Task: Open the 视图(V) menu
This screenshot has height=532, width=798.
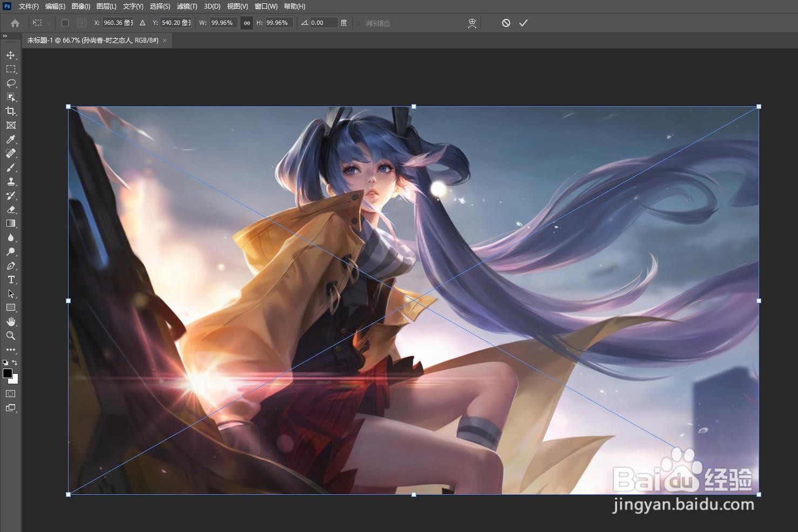Action: (x=238, y=6)
